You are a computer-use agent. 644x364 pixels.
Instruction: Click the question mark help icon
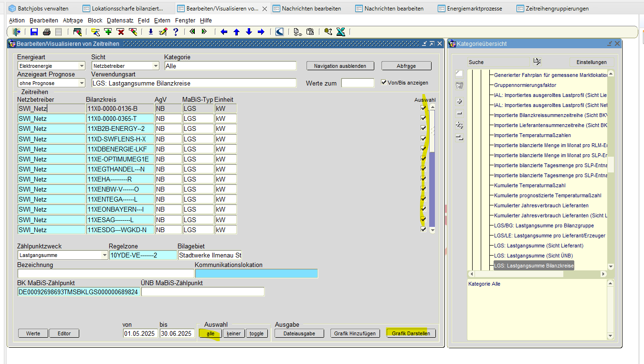coord(176,32)
